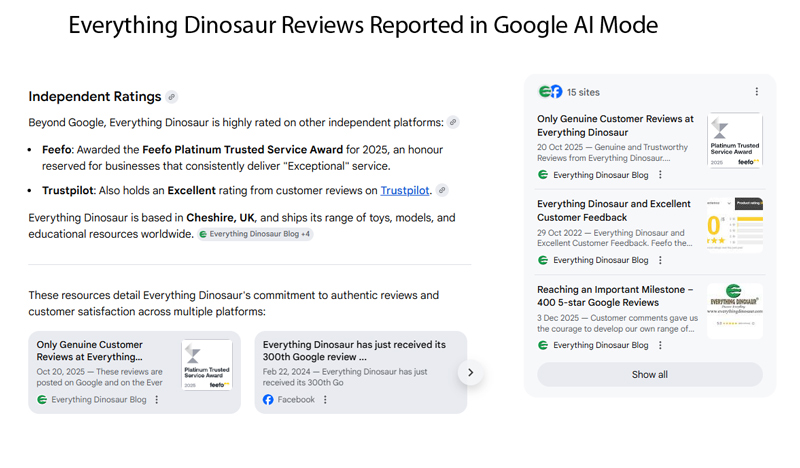800x468 pixels.
Task: Open more options for the Oct 20, 2025 bottom card
Action: (x=157, y=400)
